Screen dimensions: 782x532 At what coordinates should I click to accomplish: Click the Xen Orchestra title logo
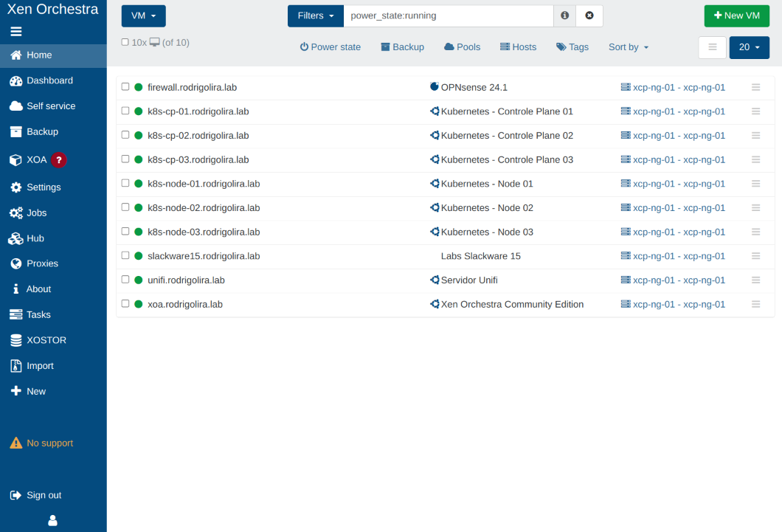[x=52, y=9]
